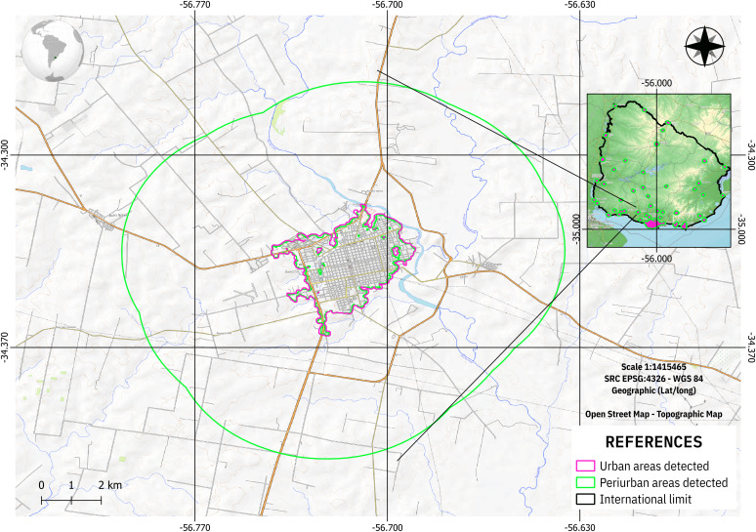The image size is (756, 532).
Task: Click the '-35.000' label right of the inset map
Action: tap(740, 228)
